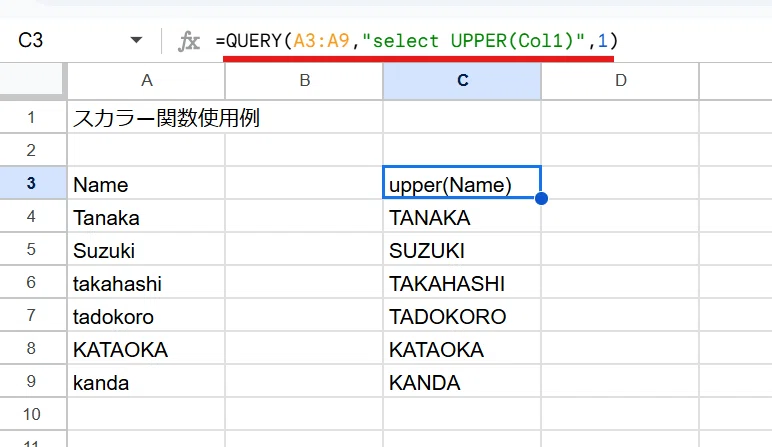This screenshot has height=447, width=772.
Task: Select row 1 header
Action: click(32, 117)
